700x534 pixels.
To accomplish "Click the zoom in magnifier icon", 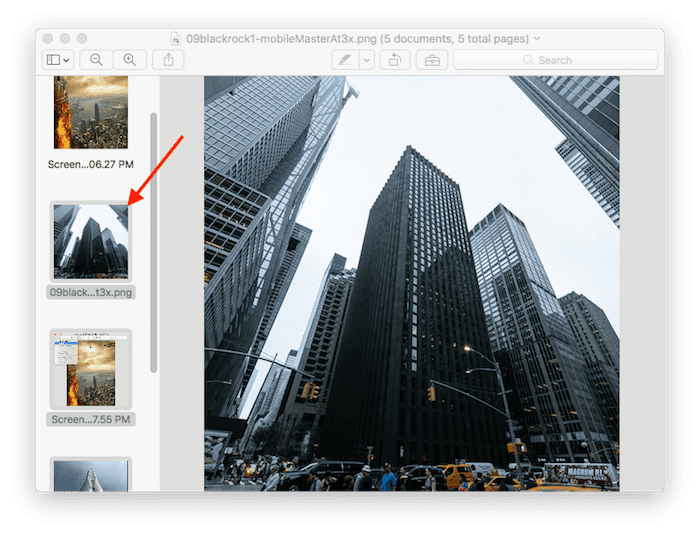I will 130,60.
